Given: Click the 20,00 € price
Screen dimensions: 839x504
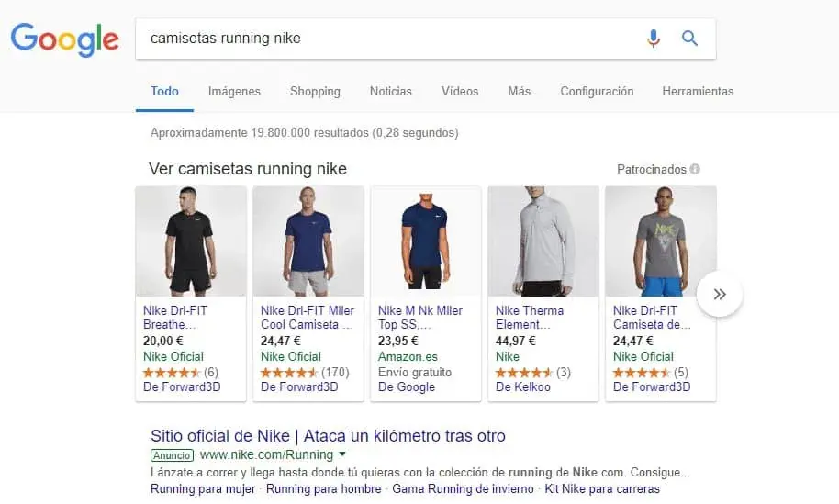Looking at the screenshot, I should [163, 341].
